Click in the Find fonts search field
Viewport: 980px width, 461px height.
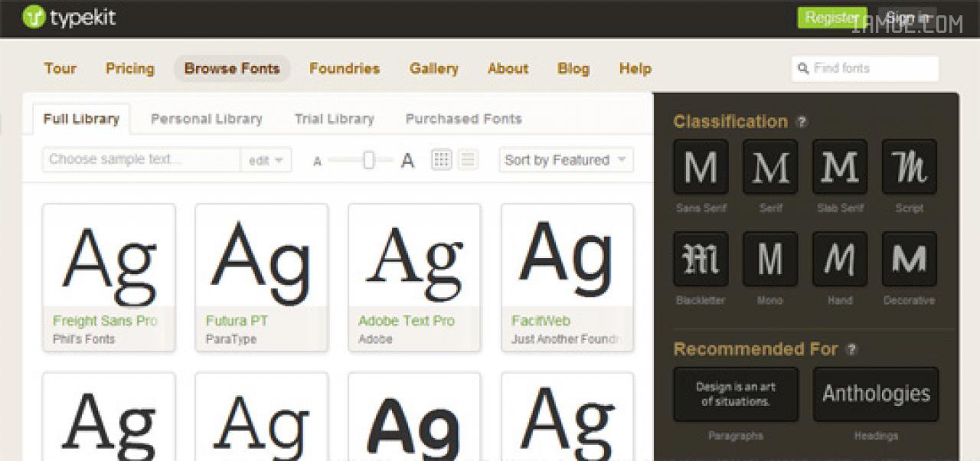tap(865, 69)
